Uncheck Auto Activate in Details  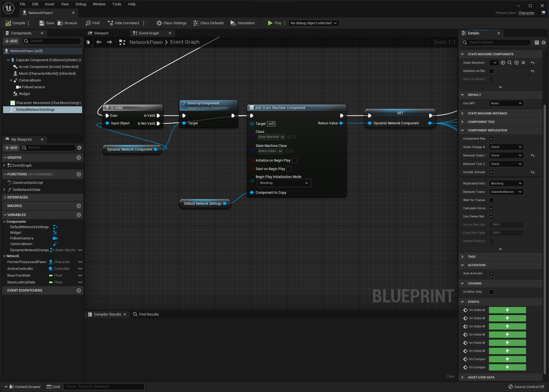(491, 274)
